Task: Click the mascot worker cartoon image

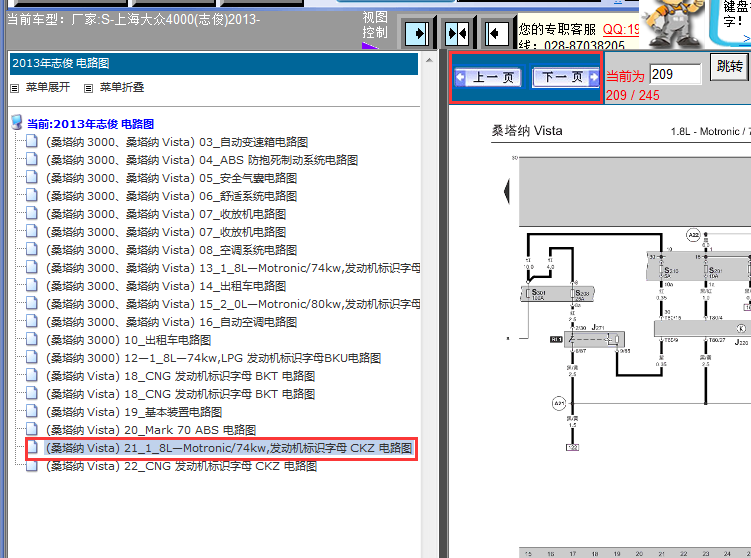Action: coord(673,24)
